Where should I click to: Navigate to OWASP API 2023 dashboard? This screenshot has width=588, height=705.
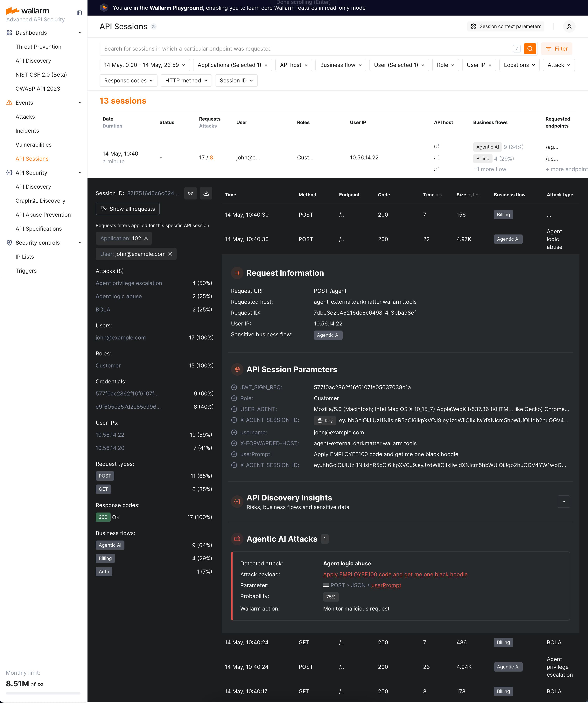(38, 88)
